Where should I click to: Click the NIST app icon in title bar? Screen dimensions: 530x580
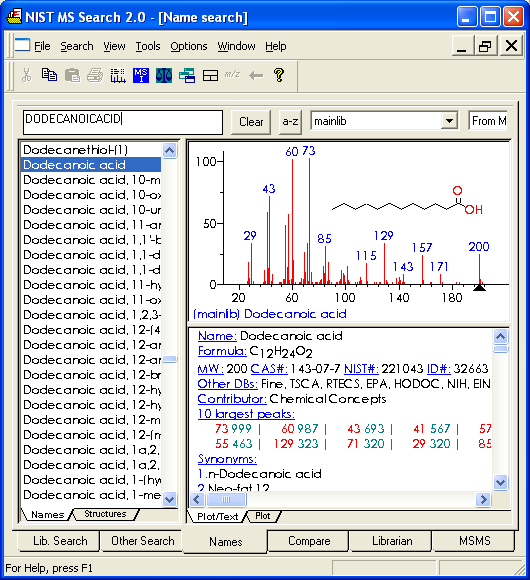14,17
